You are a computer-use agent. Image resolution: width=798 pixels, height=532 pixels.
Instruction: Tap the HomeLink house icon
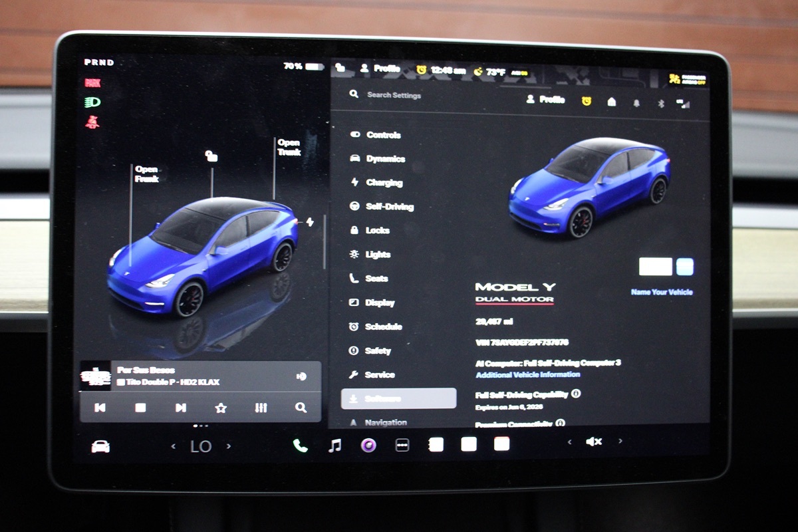[x=612, y=102]
